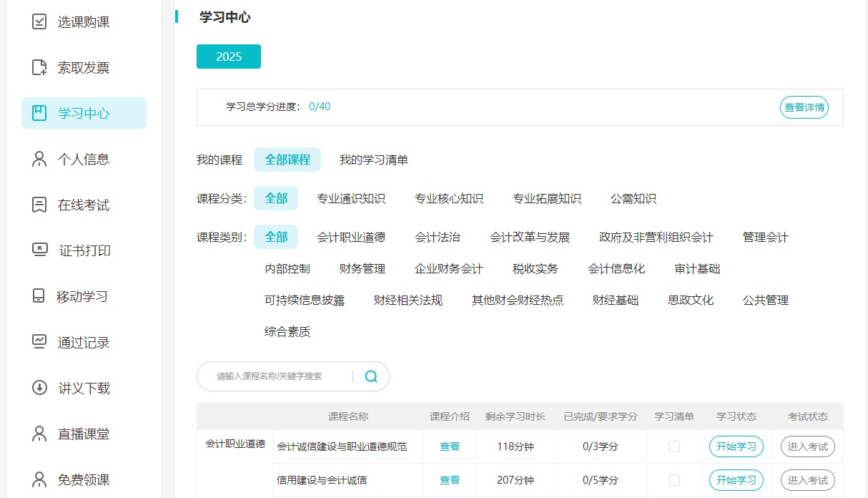Screen dimensions: 868x498
Task: Select the 我的课程 tab
Action: coord(220,160)
